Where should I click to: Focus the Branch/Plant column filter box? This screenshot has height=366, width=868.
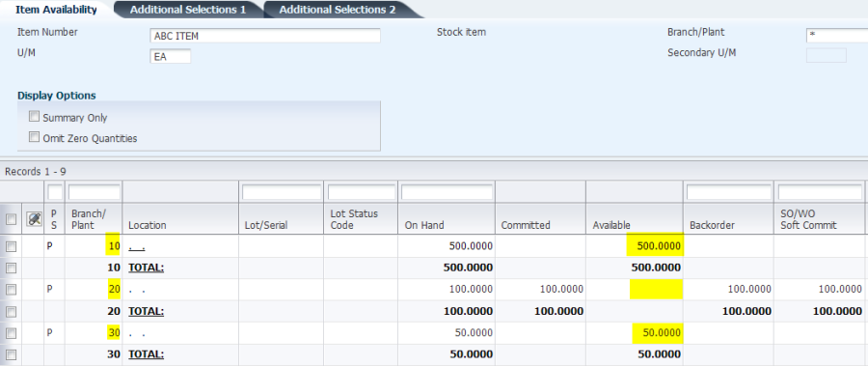[95, 192]
